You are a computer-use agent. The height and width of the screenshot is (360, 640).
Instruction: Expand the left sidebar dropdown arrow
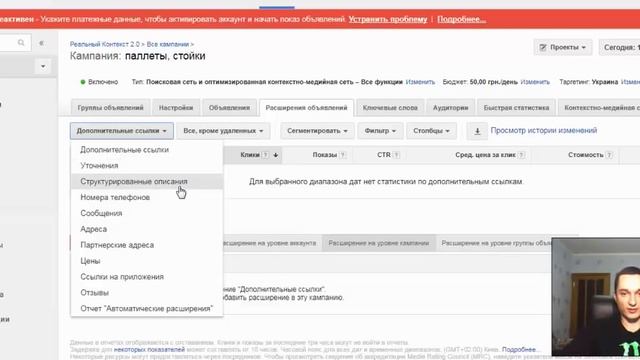tap(43, 66)
